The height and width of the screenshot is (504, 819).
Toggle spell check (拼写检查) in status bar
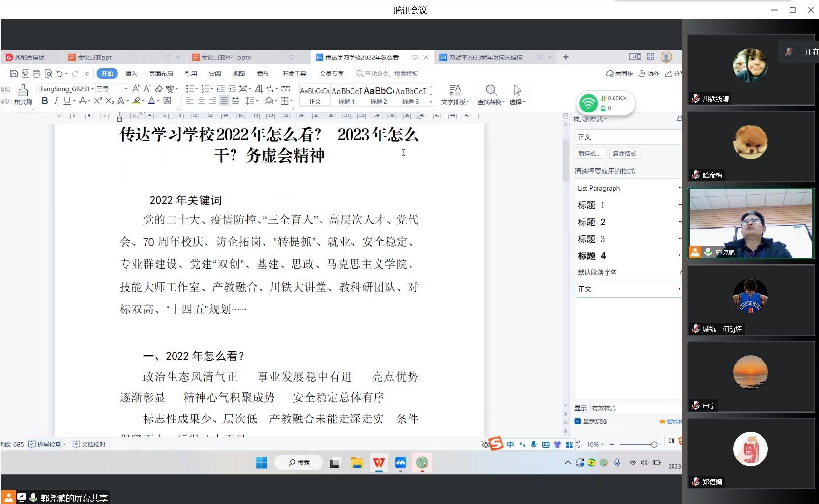[47, 444]
